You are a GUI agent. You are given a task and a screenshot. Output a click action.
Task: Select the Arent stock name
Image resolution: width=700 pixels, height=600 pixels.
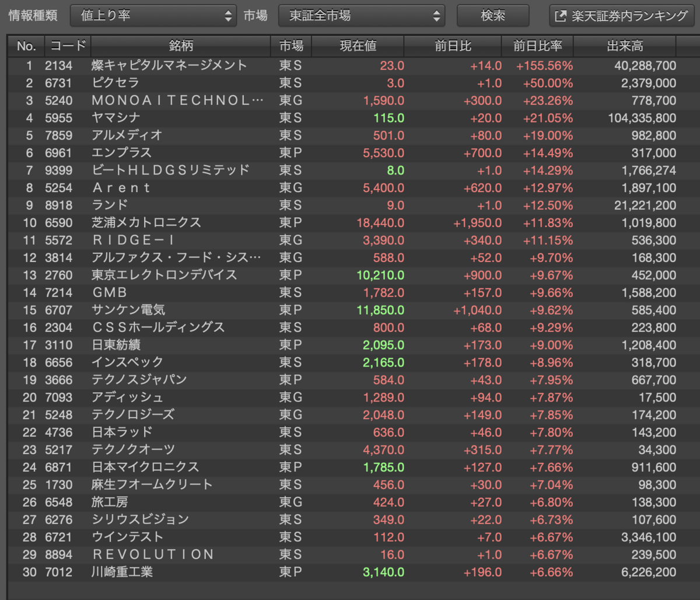[121, 188]
